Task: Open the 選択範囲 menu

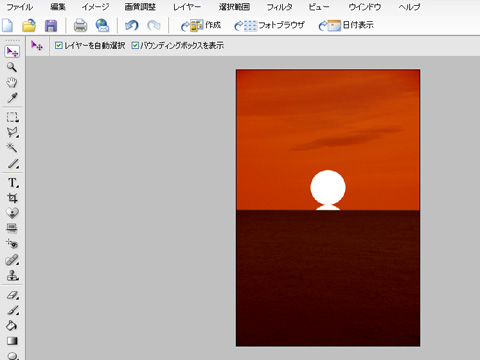Action: tap(234, 7)
